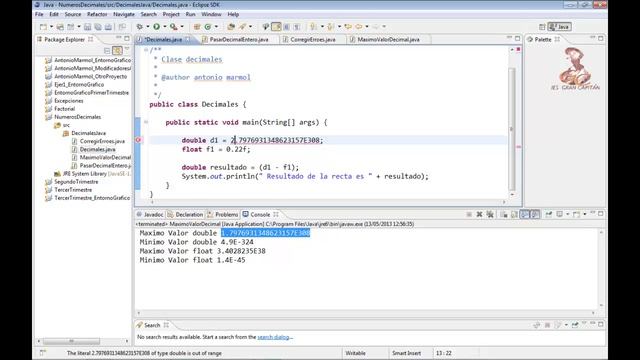Click the Debug (bug) toolbar icon
Screen dimensions: 640x360
point(140,27)
